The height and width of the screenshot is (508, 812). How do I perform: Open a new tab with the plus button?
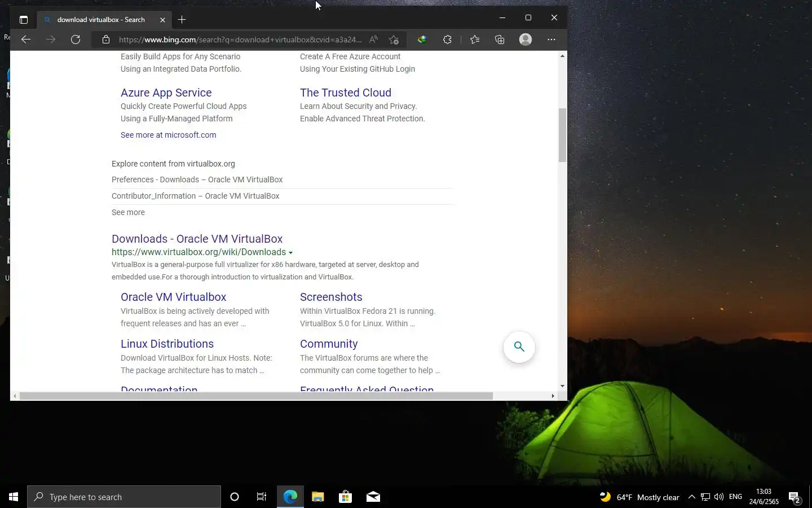[x=182, y=20]
